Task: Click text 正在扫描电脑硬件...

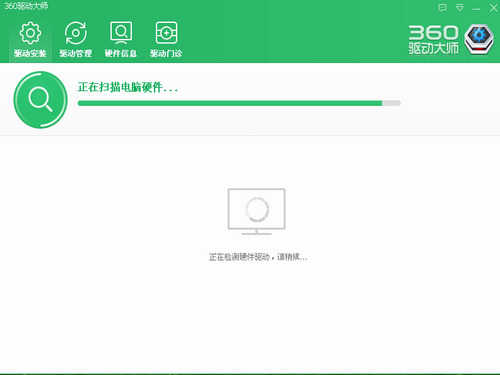Action: click(x=128, y=87)
